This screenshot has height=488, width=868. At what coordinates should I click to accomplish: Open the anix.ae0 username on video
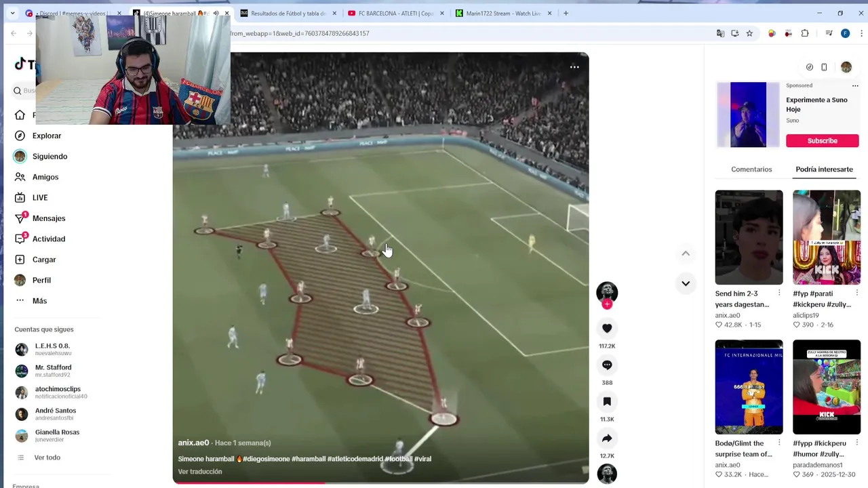click(x=193, y=443)
